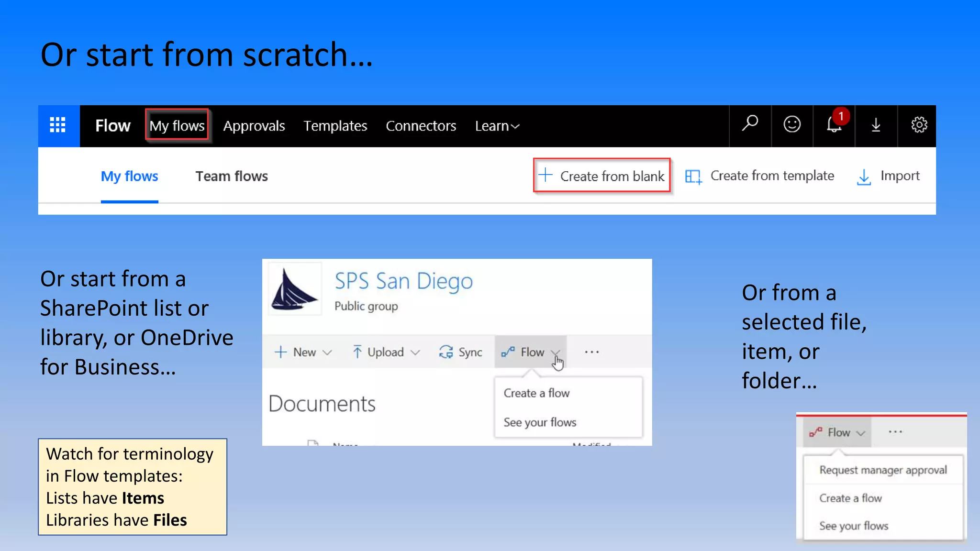This screenshot has width=980, height=551.
Task: Expand Flow dropdown in the small panel
Action: pyautogui.click(x=837, y=432)
